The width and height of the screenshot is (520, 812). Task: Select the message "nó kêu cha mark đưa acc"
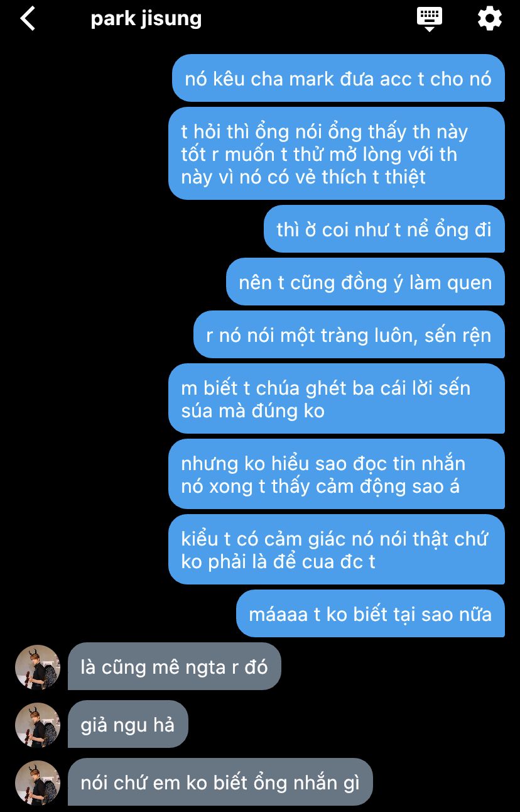339,78
